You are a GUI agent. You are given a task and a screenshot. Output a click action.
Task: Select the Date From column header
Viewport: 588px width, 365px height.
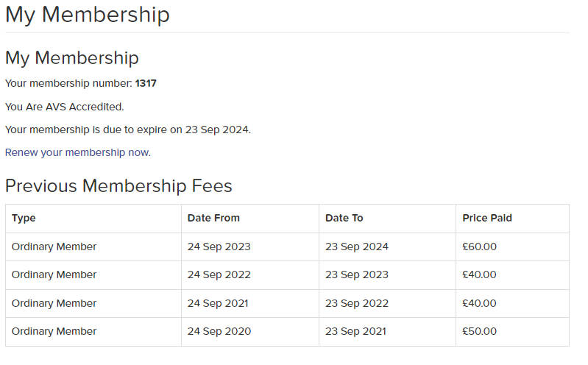click(213, 218)
